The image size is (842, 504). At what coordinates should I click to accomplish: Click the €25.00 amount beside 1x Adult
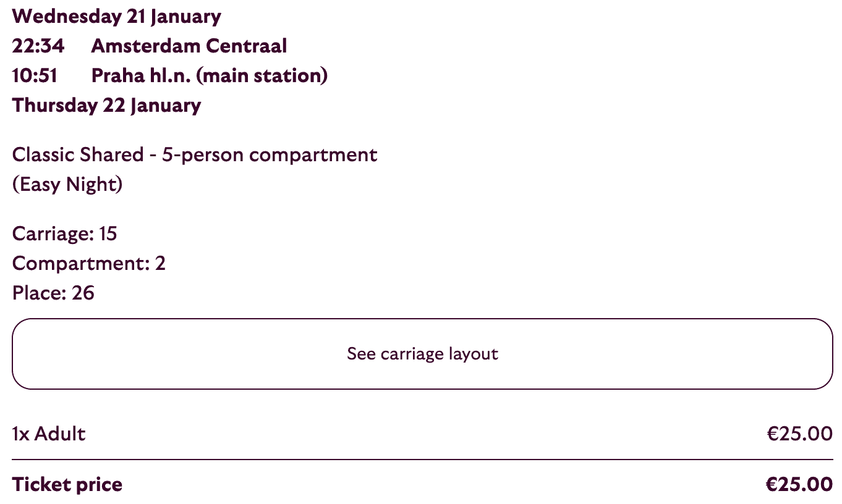point(799,434)
